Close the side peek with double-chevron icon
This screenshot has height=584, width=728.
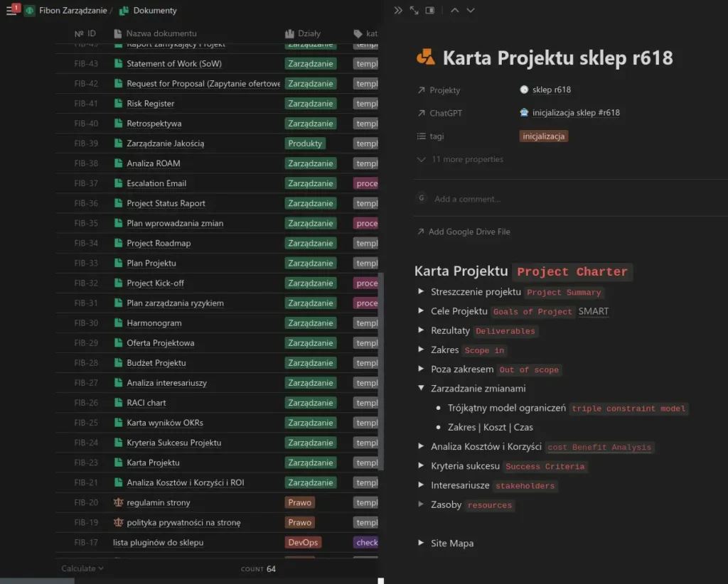point(397,10)
